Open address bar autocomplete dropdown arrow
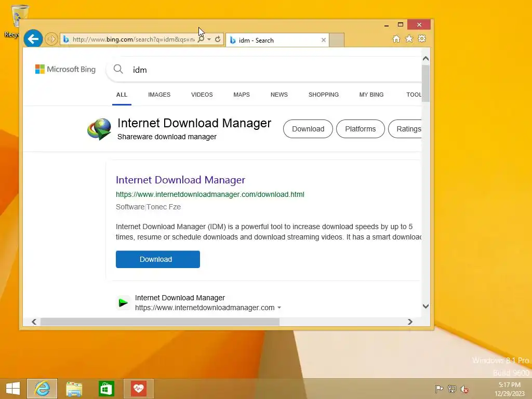532x399 pixels. pos(209,39)
